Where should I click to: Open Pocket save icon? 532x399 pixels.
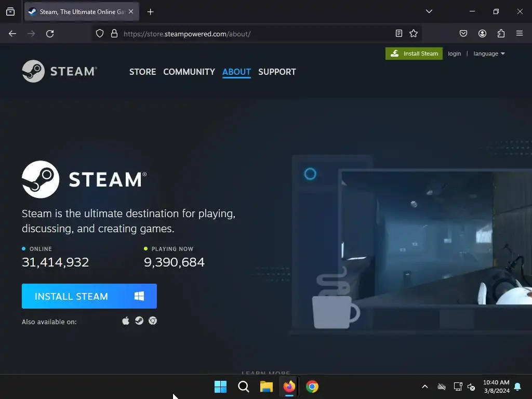tap(463, 33)
